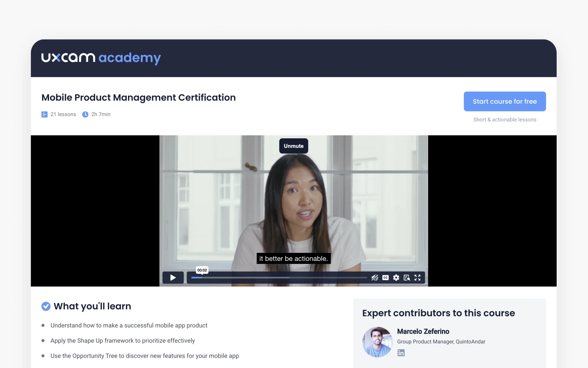Seek on the video progress bar
The image size is (588, 368).
point(279,278)
